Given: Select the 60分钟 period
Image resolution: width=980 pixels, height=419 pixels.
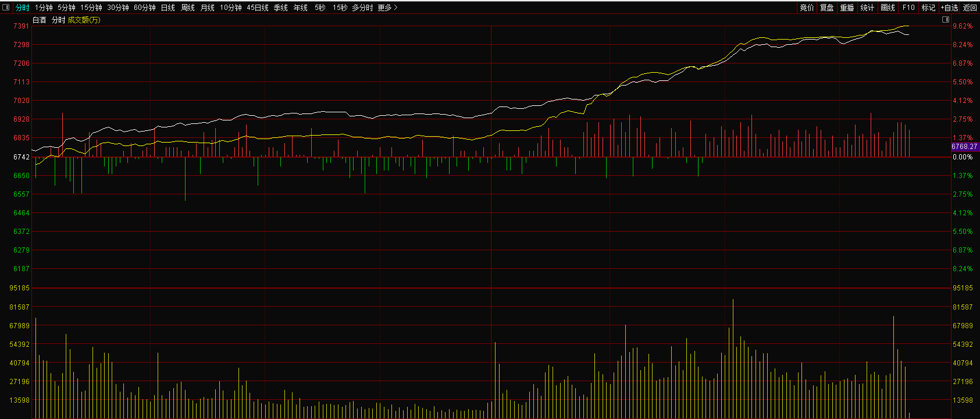Looking at the screenshot, I should [x=144, y=8].
